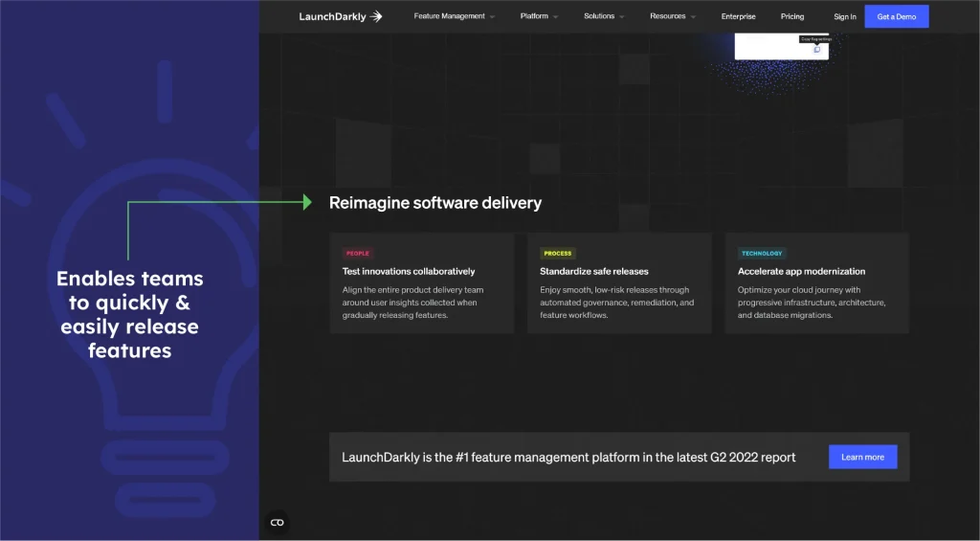980x541 pixels.
Task: Open the Test innovations collaboratively card
Action: click(x=422, y=283)
